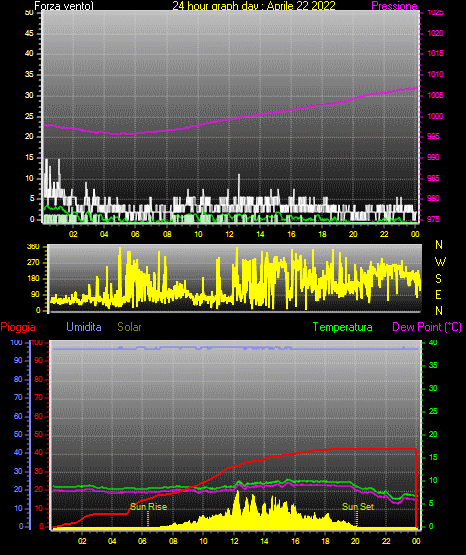Click the 'W' wind direction label
This screenshot has width=466, height=555.
click(x=440, y=262)
